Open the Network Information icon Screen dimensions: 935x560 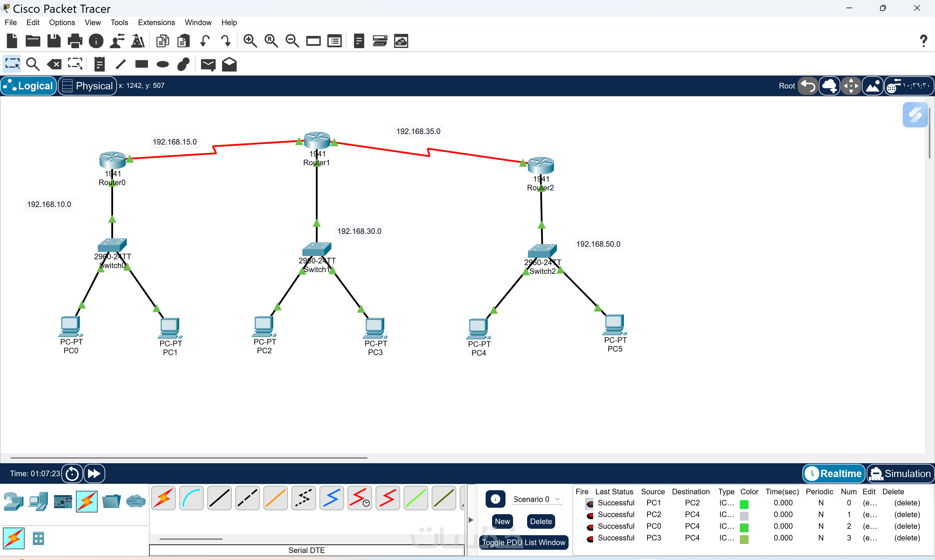[96, 41]
